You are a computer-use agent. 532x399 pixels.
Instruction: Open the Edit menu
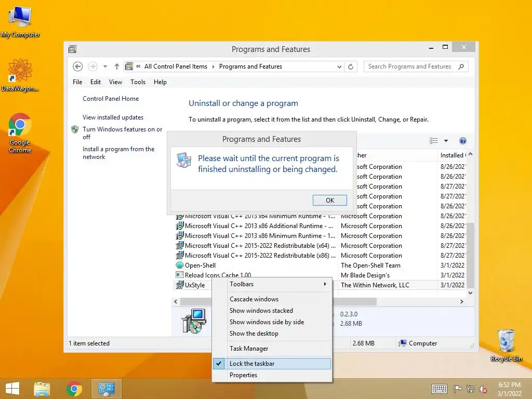coord(96,82)
